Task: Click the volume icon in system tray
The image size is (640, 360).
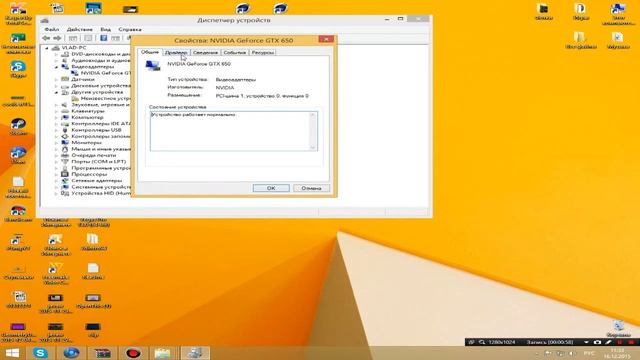Action: pyautogui.click(x=572, y=353)
